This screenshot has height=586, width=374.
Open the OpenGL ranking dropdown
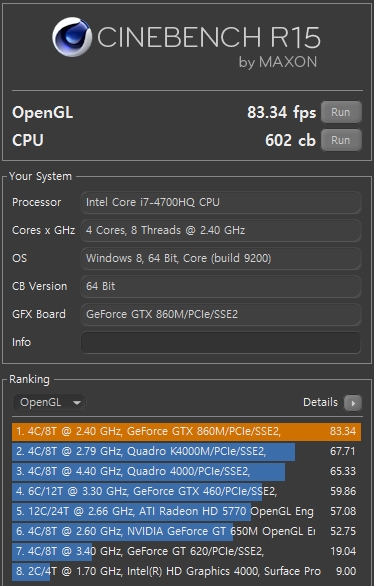click(49, 403)
